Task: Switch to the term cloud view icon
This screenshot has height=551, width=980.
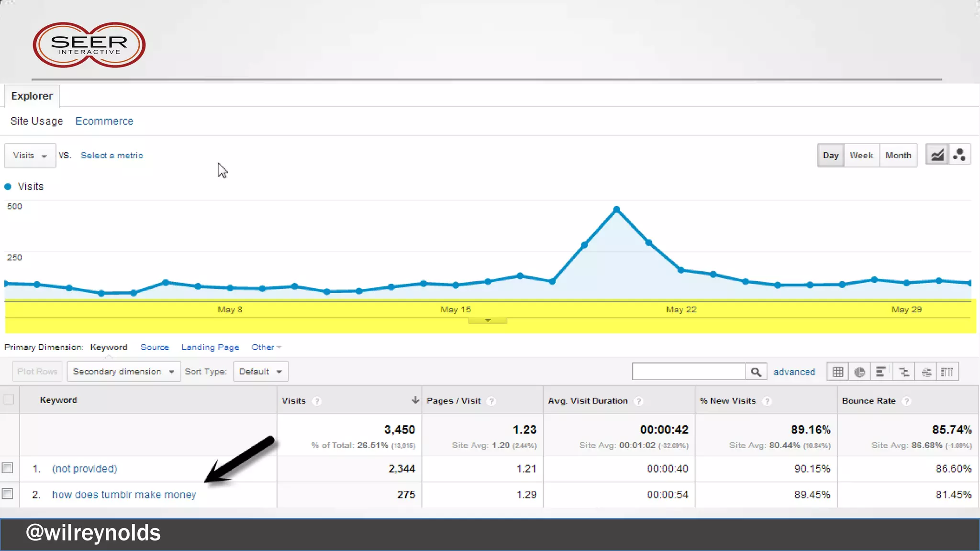Action: (926, 372)
